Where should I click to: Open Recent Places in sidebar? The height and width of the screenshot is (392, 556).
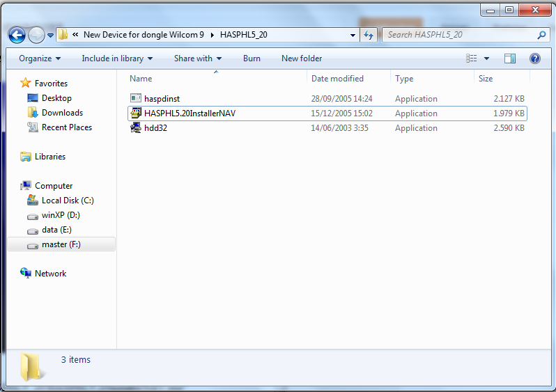[67, 127]
